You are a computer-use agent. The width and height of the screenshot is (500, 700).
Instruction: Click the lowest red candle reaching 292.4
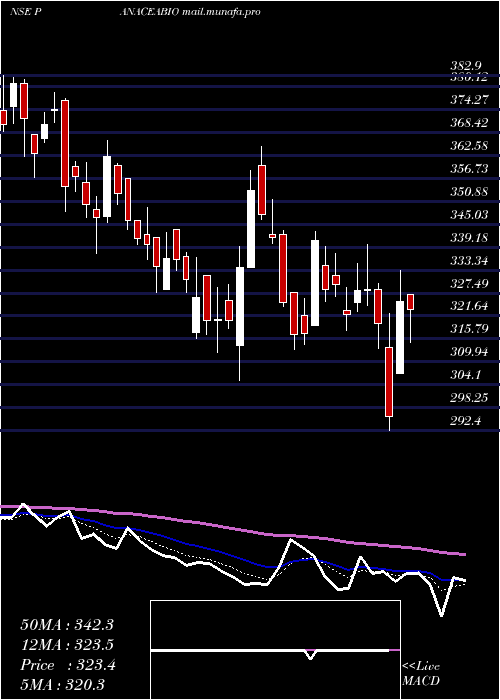389,382
